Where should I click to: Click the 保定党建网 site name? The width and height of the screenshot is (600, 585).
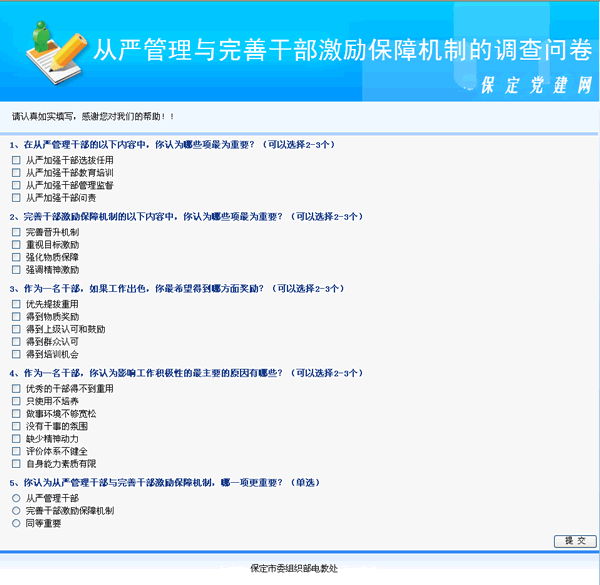click(536, 85)
